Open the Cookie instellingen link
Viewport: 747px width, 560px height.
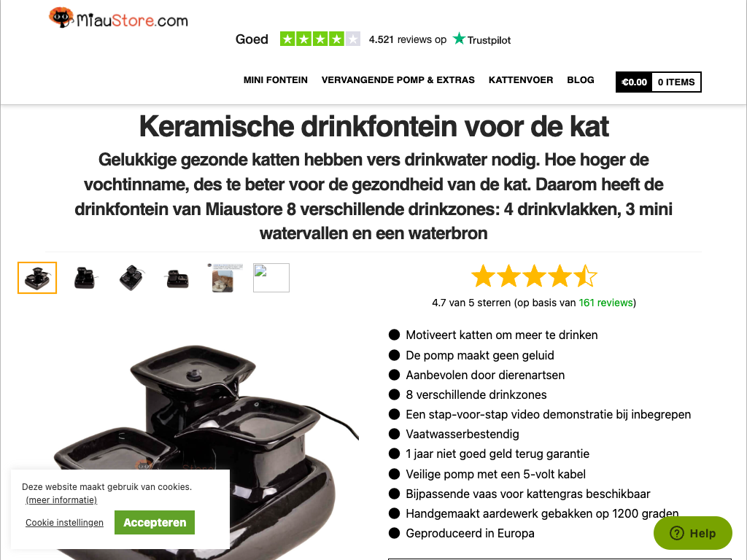pyautogui.click(x=64, y=522)
